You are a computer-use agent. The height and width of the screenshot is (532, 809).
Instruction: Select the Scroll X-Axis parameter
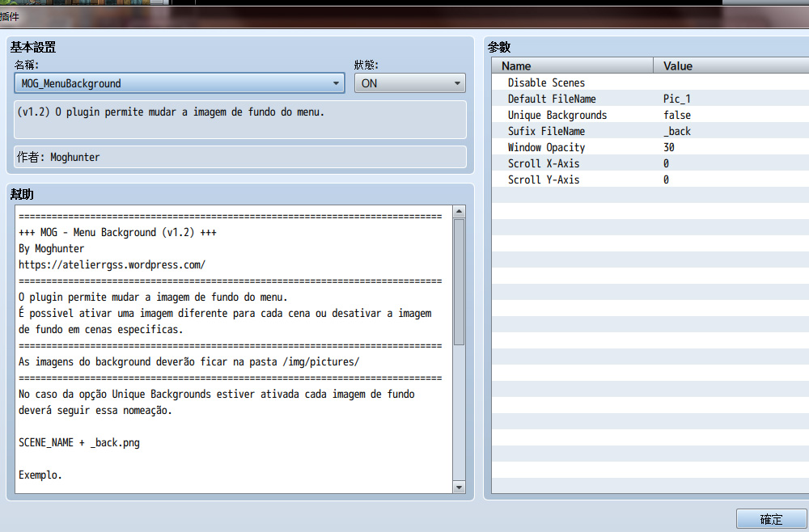[x=650, y=163]
